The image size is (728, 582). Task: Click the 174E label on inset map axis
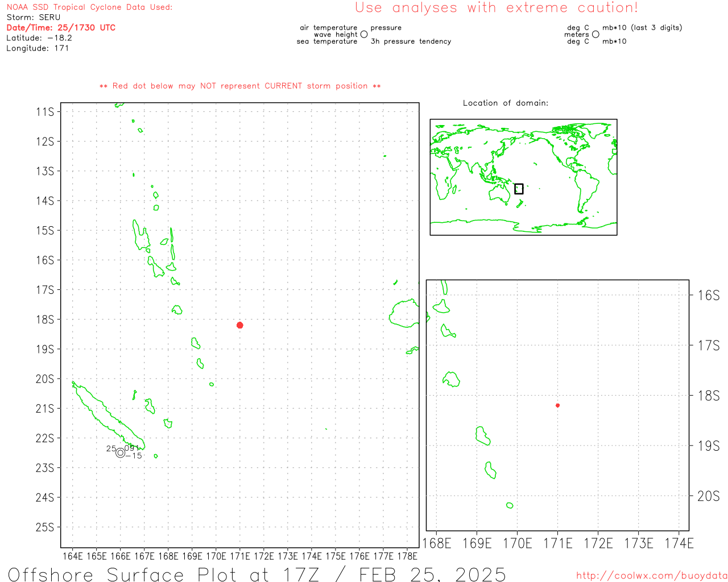click(679, 543)
